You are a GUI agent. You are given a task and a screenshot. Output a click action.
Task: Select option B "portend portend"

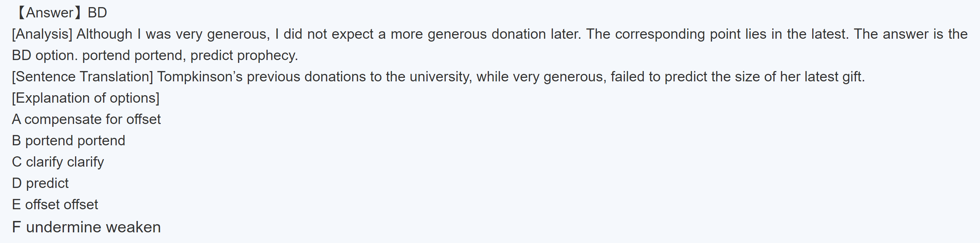(x=69, y=141)
